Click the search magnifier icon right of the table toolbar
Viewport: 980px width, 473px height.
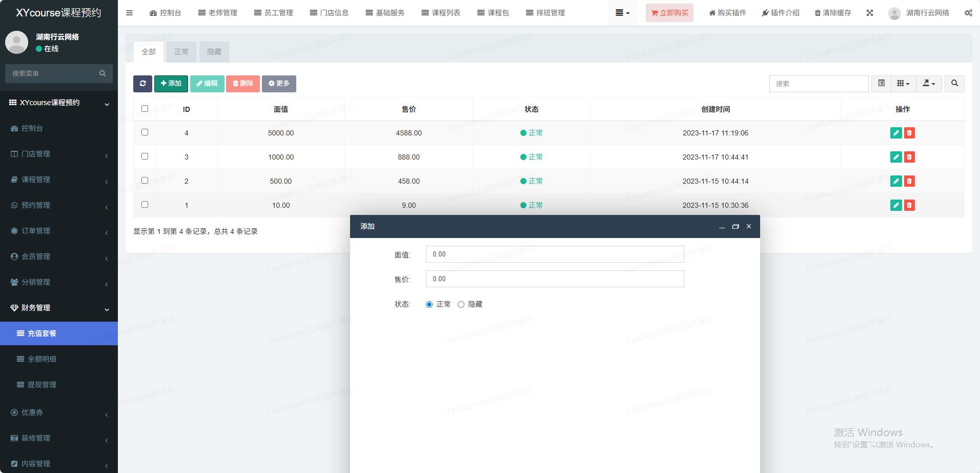click(x=954, y=84)
